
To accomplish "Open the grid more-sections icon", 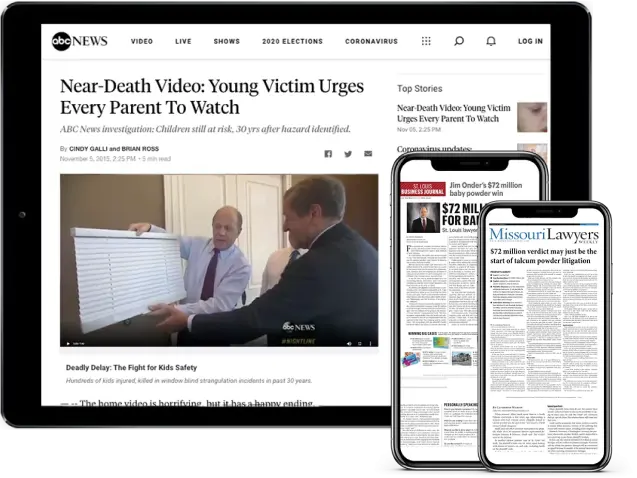I will [x=426, y=41].
